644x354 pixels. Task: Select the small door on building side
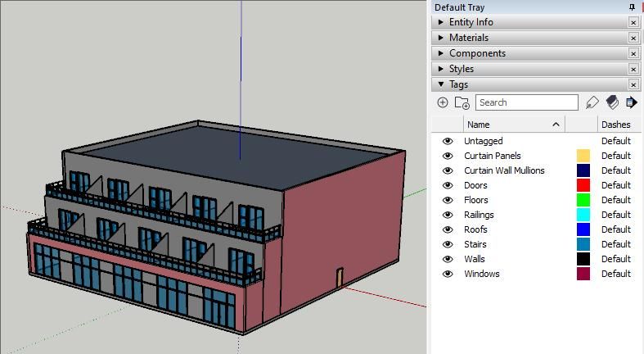pyautogui.click(x=340, y=278)
